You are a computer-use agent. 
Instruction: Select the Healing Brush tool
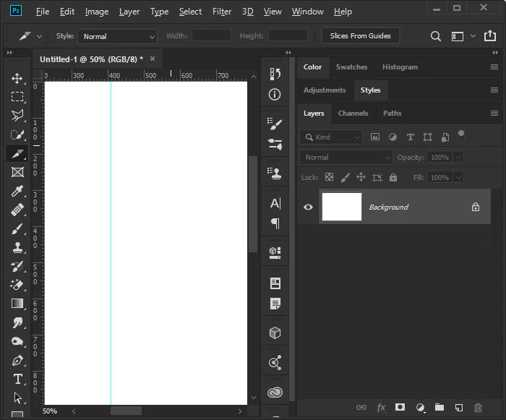tap(17, 210)
